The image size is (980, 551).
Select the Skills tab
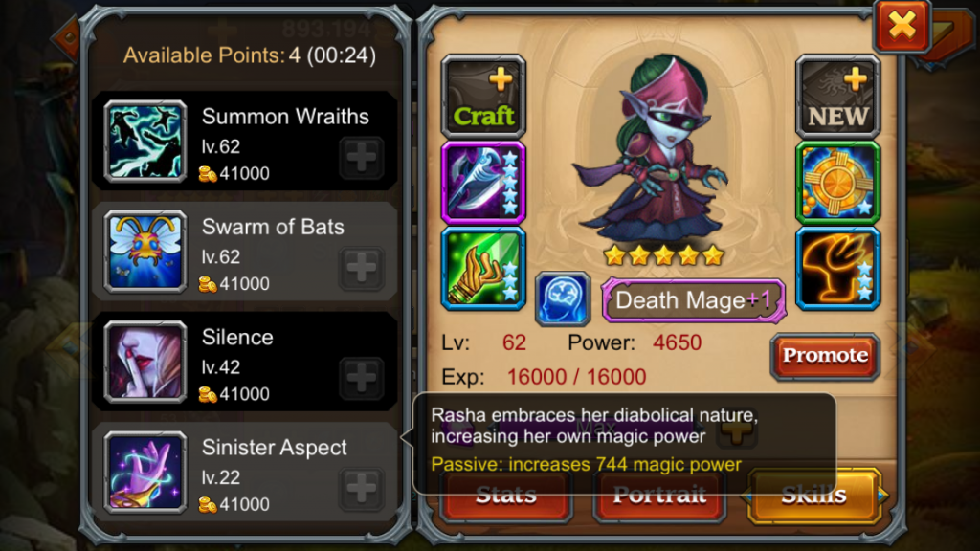[814, 496]
